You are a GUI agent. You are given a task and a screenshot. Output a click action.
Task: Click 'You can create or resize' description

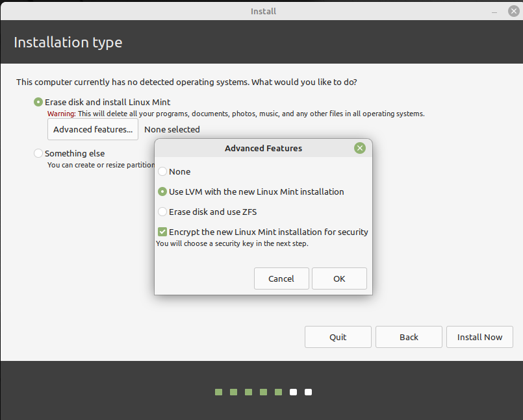pos(101,165)
